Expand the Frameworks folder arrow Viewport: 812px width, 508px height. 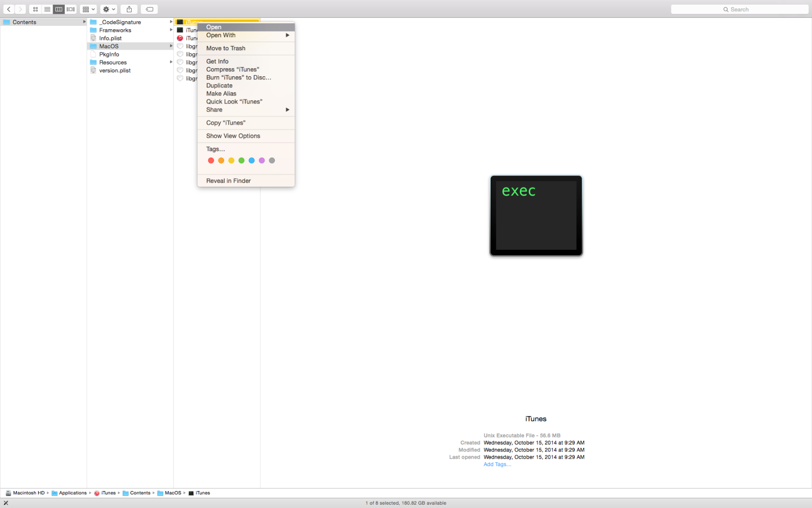(171, 30)
